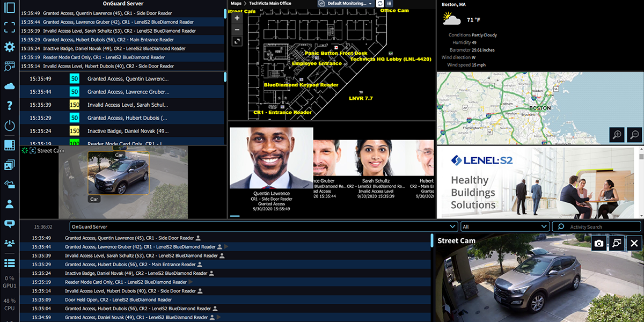Click the fit-to-view expand icon on floor plan

tap(237, 41)
